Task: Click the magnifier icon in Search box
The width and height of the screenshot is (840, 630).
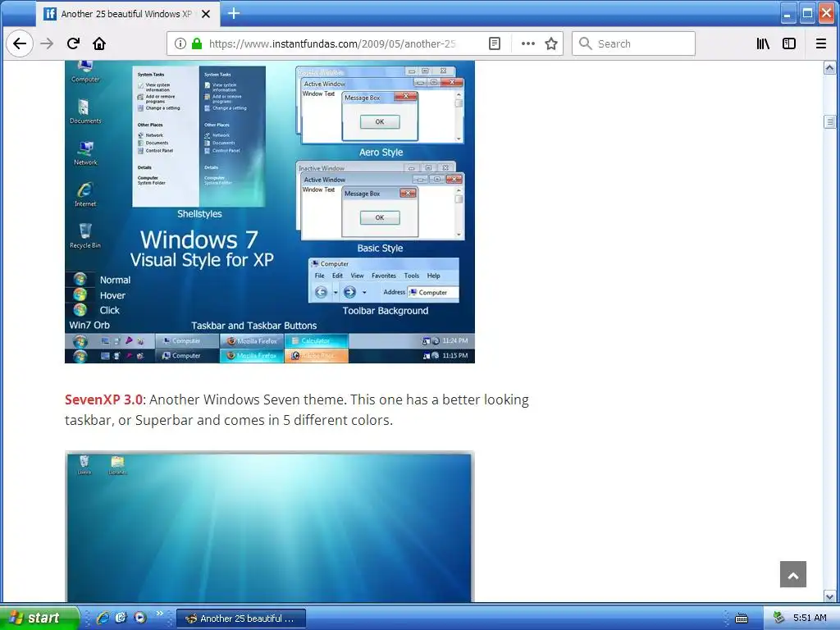Action: 585,43
